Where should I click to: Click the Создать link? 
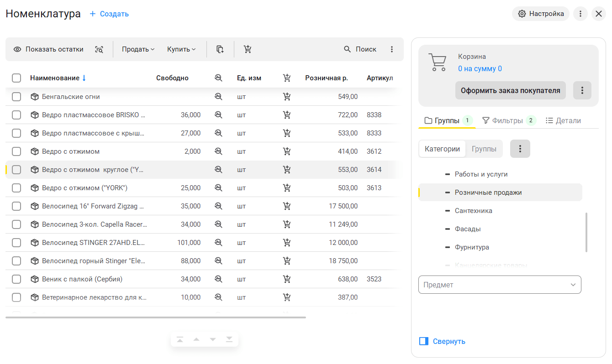(x=109, y=14)
